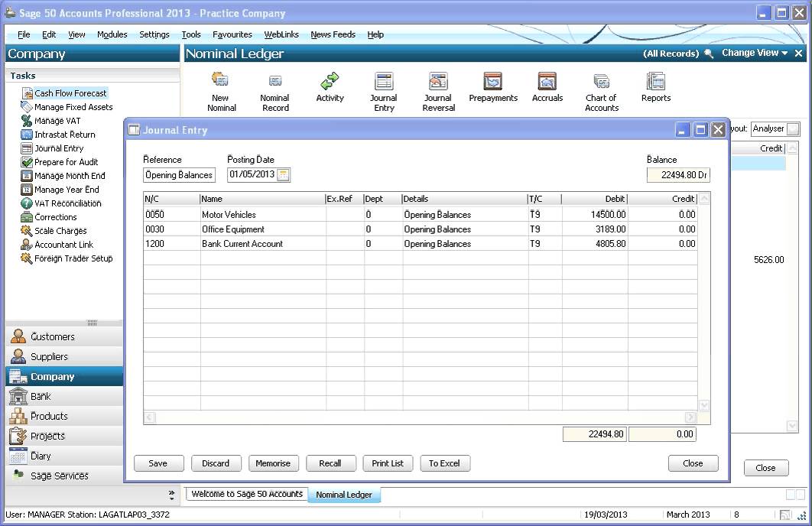Open the Journal Entry toolbar icon
This screenshot has width=812, height=526.
(x=384, y=93)
